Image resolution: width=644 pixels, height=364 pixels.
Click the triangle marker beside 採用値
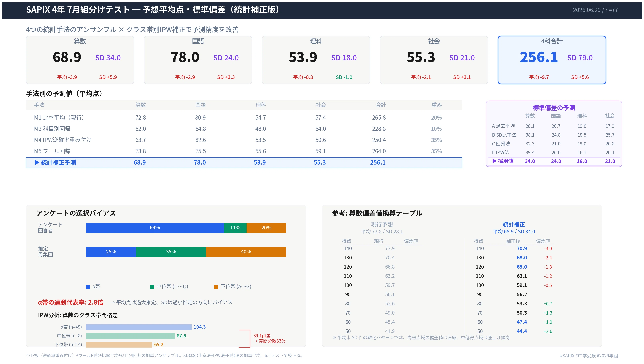coord(494,161)
